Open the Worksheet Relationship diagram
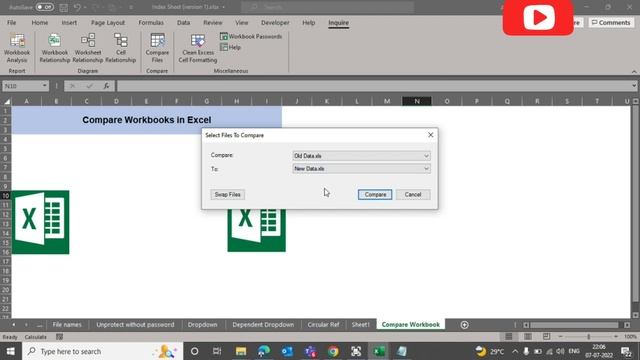This screenshot has width=640, height=360. coord(88,48)
